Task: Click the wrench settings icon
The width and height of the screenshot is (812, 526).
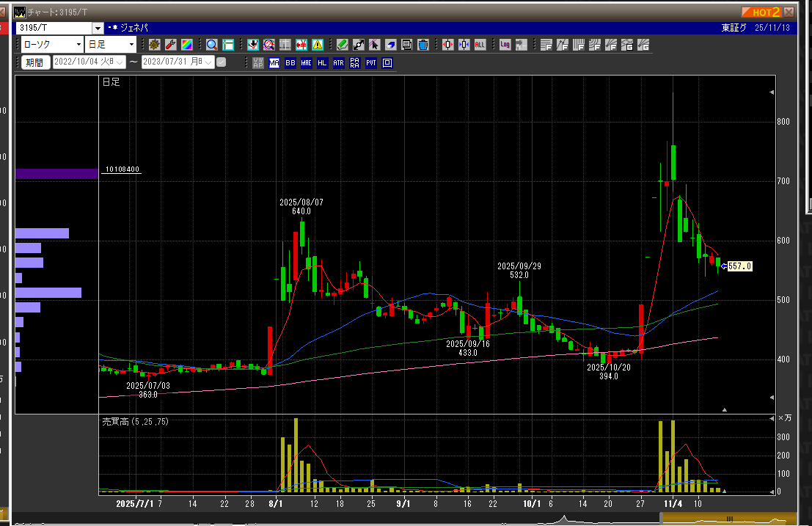Action: coord(170,45)
